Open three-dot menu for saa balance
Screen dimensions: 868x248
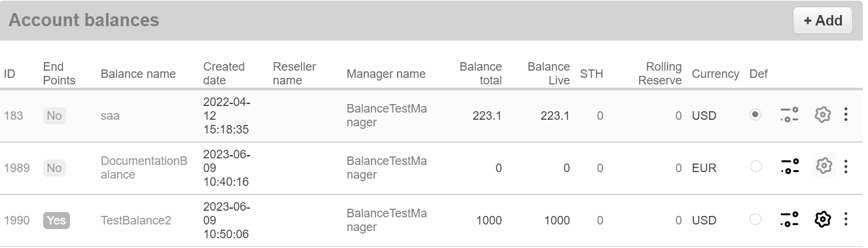pyautogui.click(x=846, y=115)
